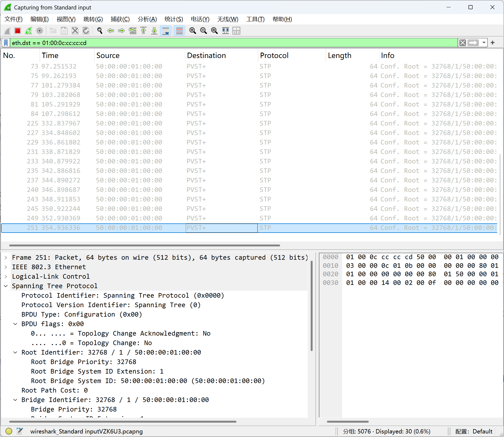Sort packets by the No. column header

21,56
